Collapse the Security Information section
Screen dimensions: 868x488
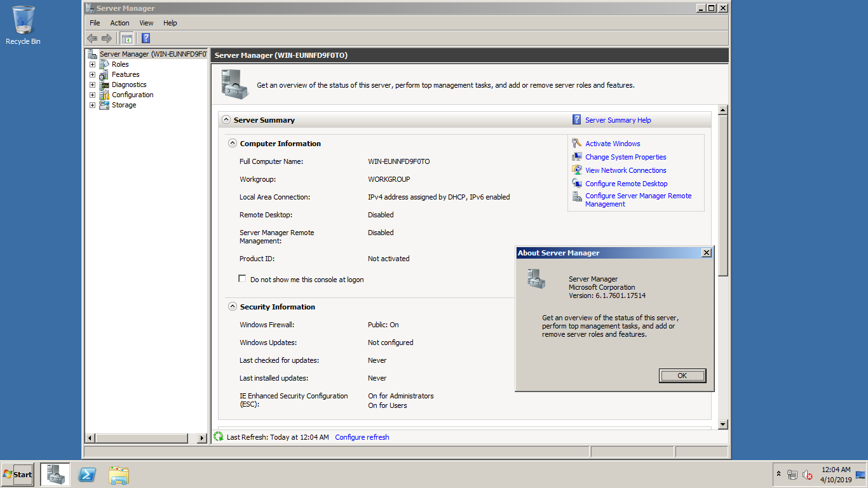233,306
